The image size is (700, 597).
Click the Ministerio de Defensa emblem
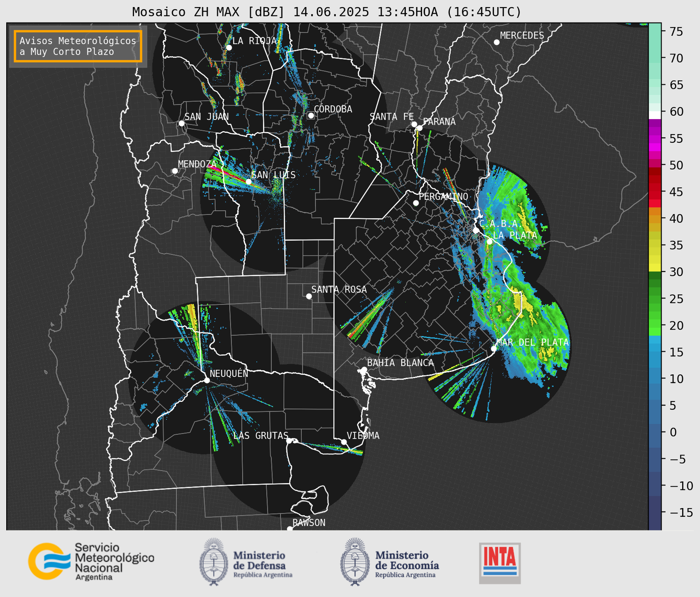coord(214,562)
